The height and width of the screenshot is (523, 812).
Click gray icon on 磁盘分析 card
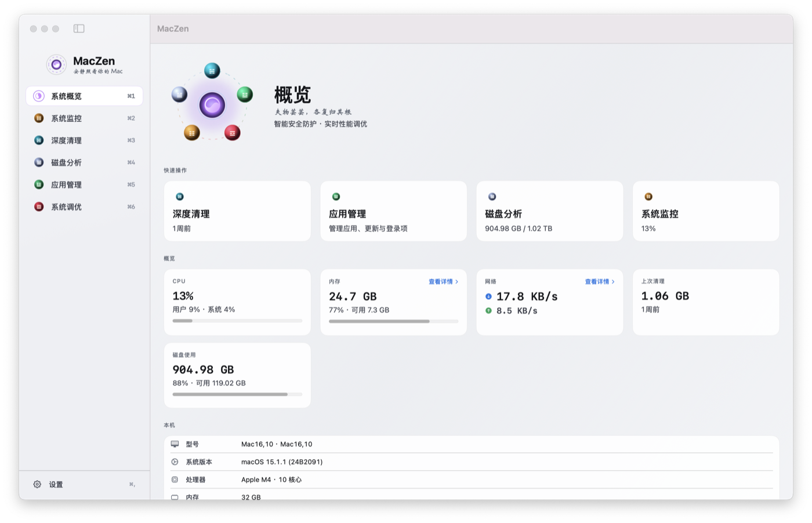[492, 197]
